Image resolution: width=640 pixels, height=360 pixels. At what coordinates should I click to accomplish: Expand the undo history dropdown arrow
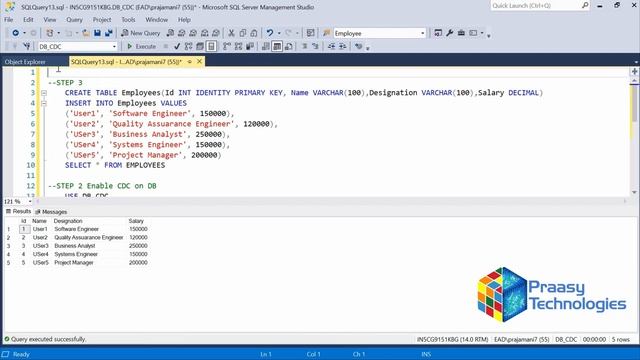(x=279, y=33)
